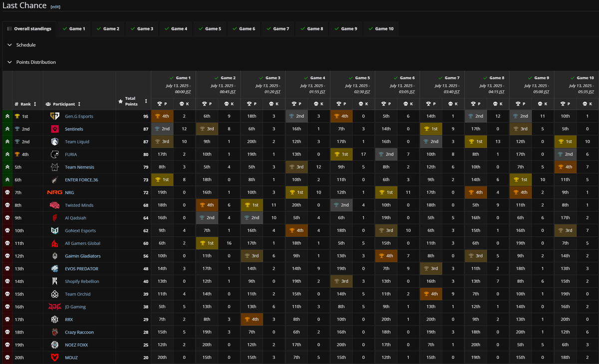
Task: Open the Game 4 tab
Action: click(x=176, y=29)
